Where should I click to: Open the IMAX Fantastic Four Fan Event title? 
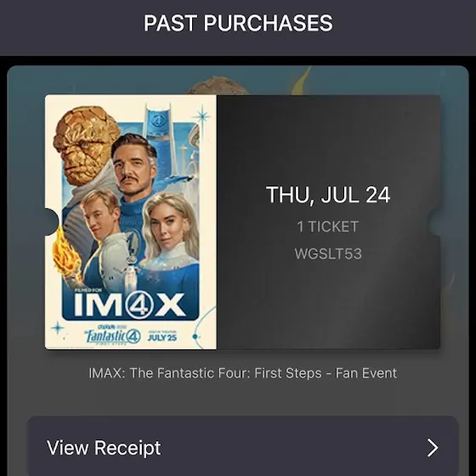pyautogui.click(x=243, y=373)
